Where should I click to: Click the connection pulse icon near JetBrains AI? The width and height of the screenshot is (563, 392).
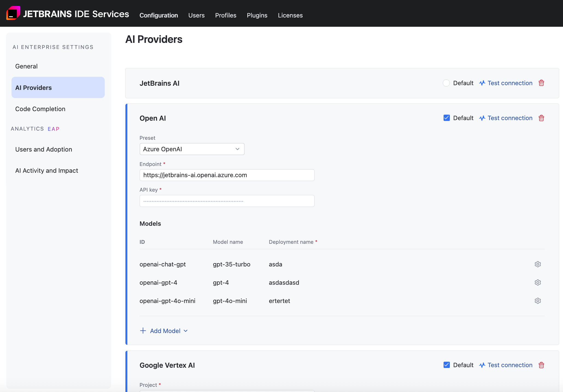coord(482,83)
